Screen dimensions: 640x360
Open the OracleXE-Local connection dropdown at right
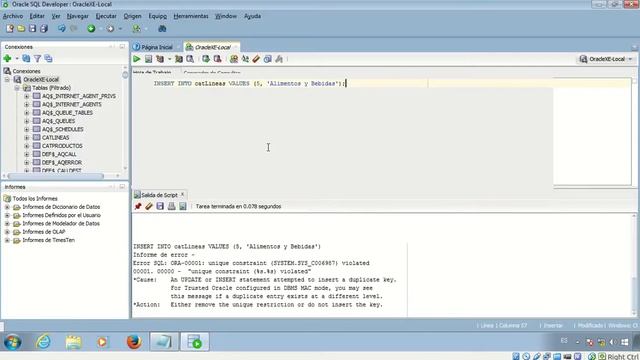pos(631,59)
